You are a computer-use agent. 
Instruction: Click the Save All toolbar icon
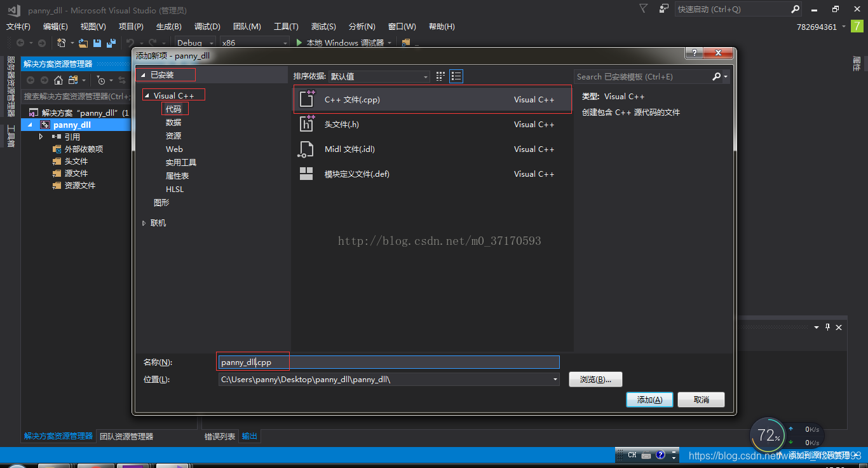111,43
